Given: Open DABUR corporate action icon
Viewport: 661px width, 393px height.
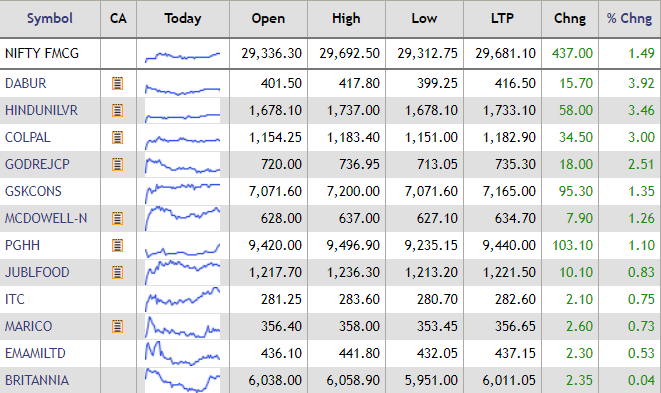Looking at the screenshot, I should 117,83.
